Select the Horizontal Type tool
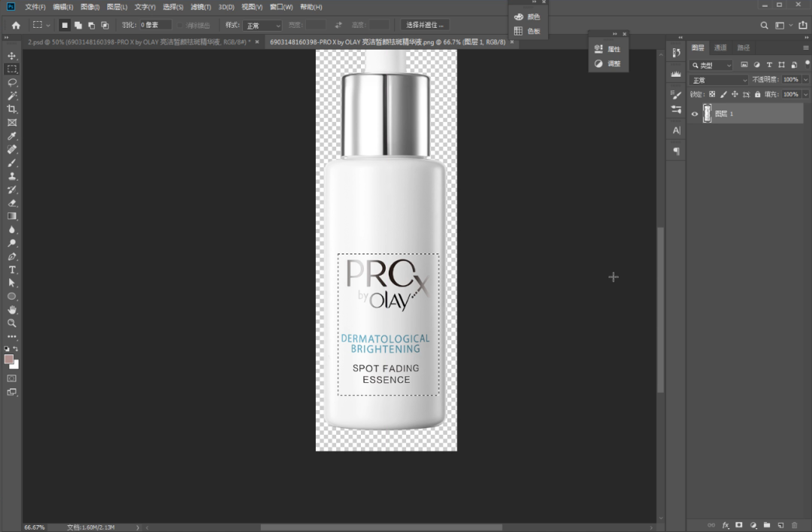 pos(12,270)
